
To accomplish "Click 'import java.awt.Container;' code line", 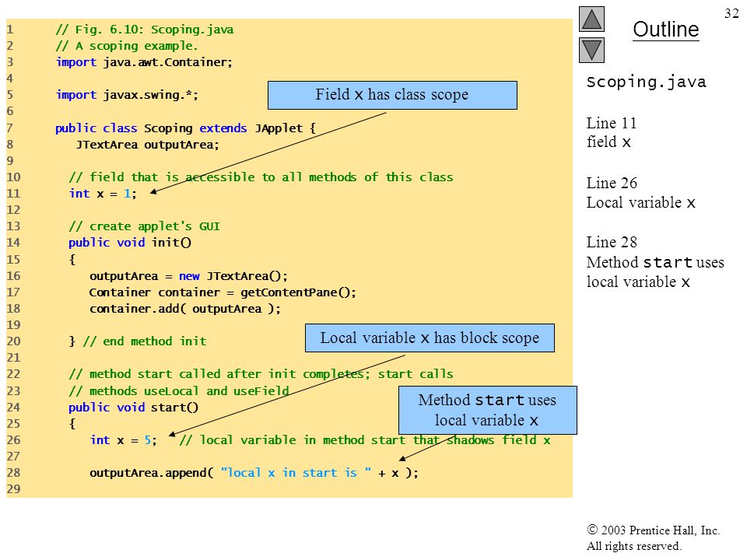I will coord(144,62).
